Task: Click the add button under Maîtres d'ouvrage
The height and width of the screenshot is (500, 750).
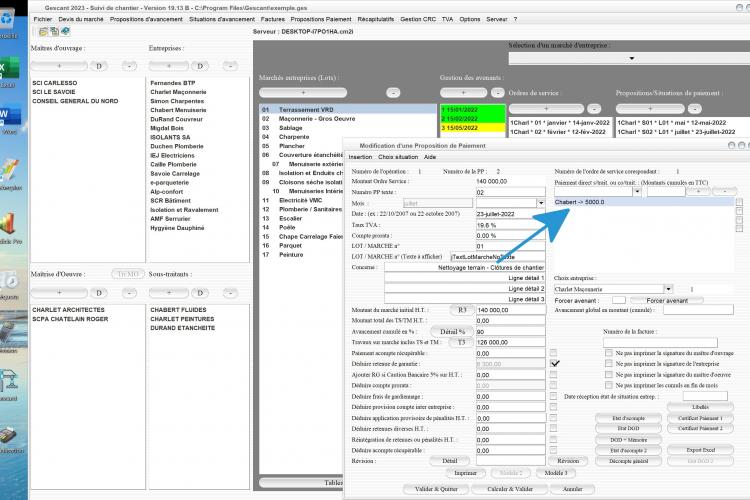Action: (x=59, y=66)
